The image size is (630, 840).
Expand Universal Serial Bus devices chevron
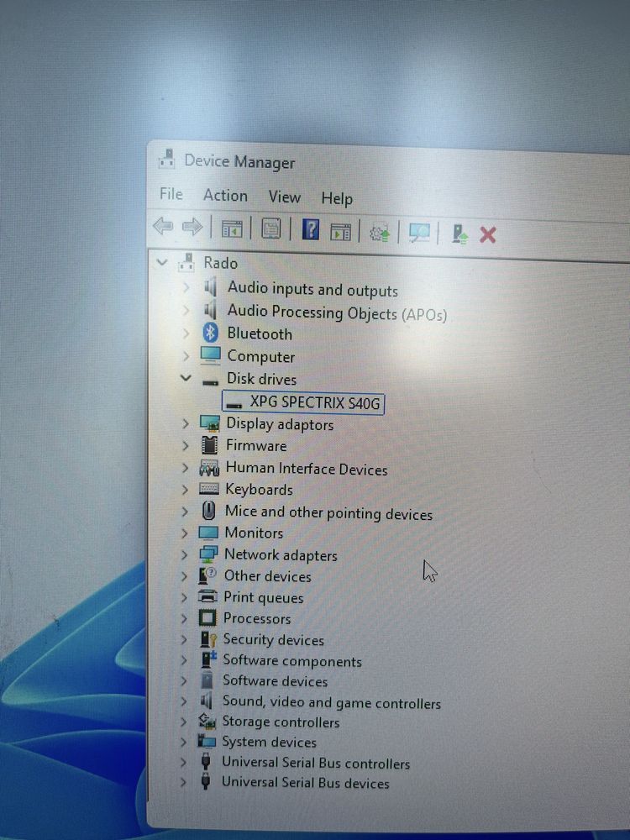[x=184, y=782]
